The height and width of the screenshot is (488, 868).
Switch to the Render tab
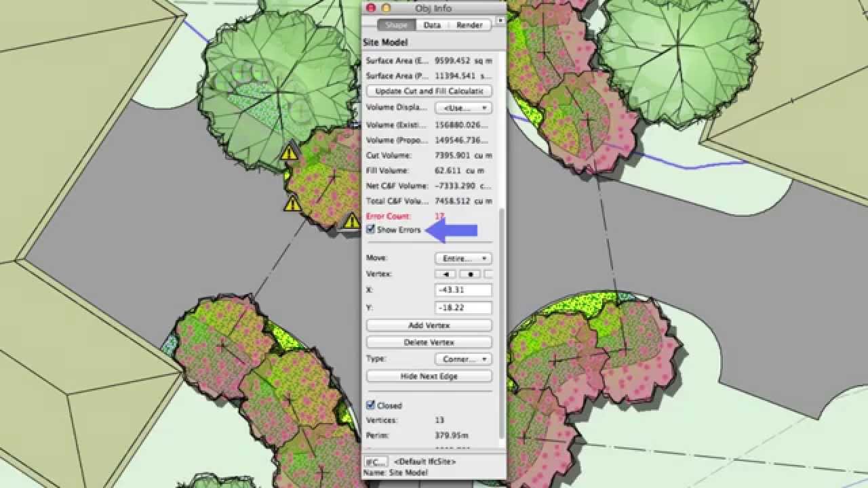[469, 25]
